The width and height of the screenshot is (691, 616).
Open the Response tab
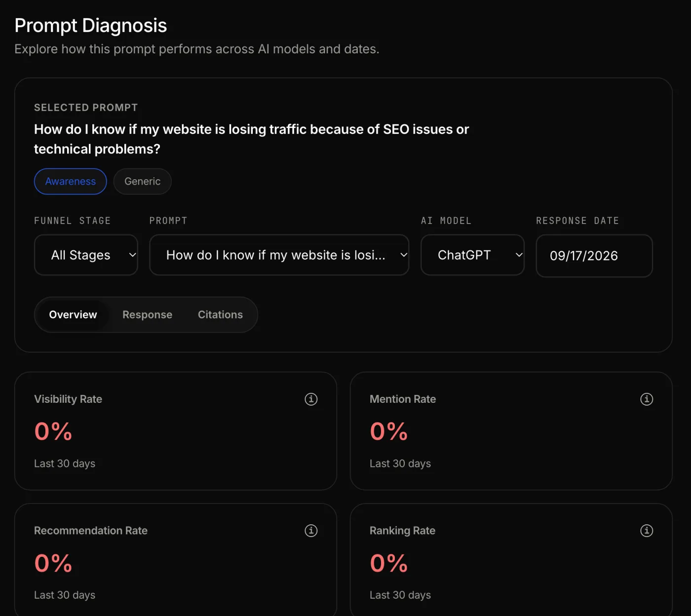[x=147, y=315]
